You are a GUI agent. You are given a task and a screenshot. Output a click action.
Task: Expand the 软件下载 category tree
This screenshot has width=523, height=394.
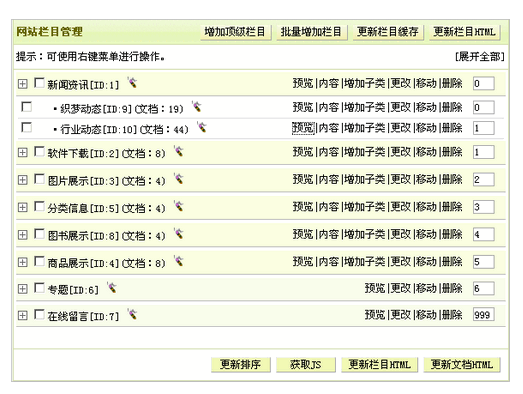(x=22, y=152)
